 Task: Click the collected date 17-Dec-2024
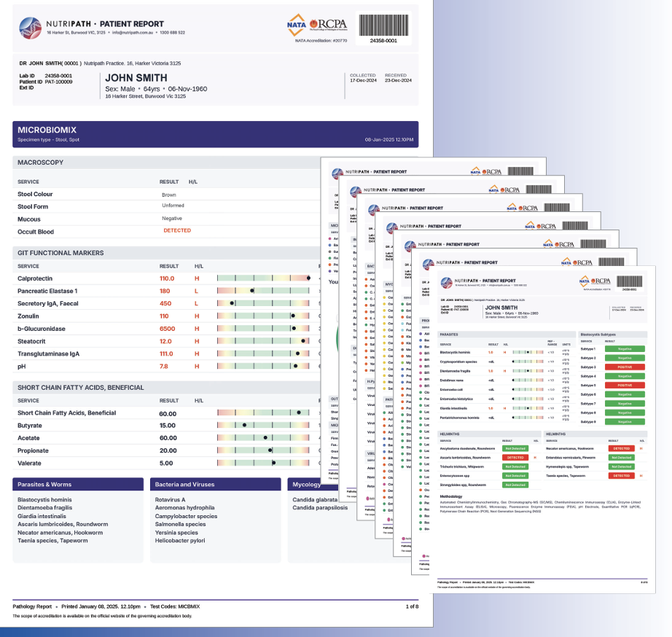(x=363, y=81)
